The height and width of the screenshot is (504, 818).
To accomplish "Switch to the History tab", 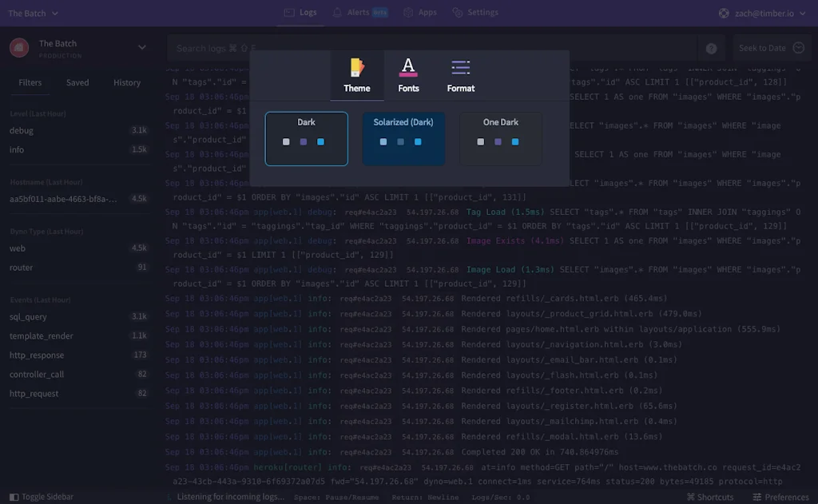I will pos(127,83).
